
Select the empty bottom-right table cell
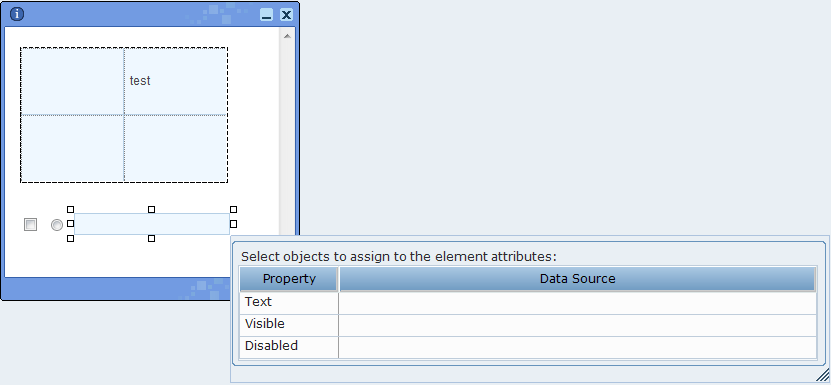click(175, 148)
